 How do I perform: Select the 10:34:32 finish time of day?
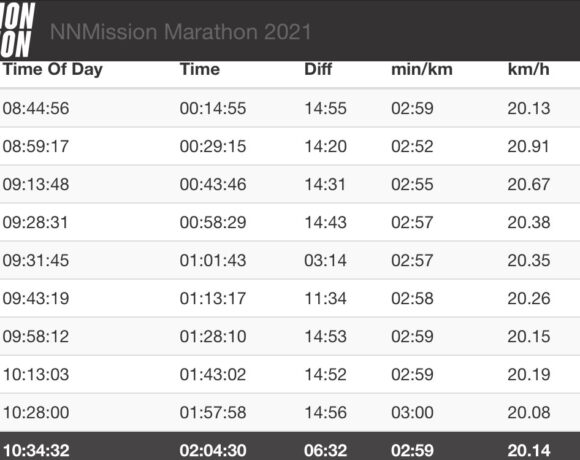[x=36, y=451]
